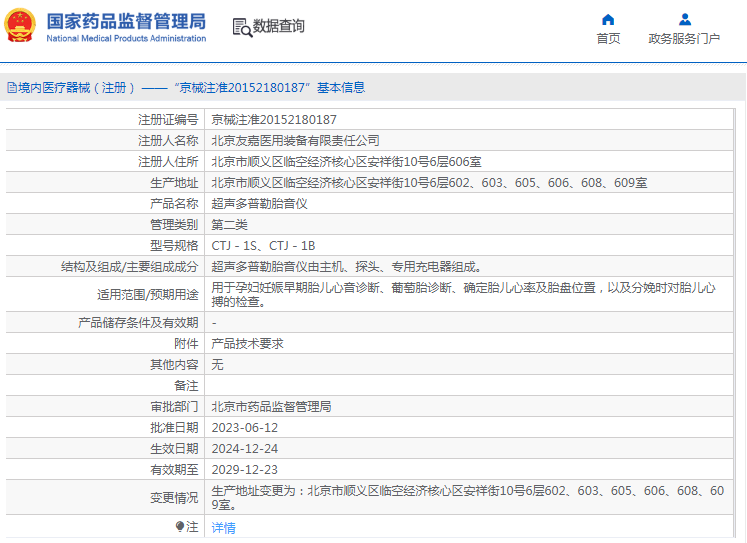
Task: Click the 结构及组成/主要组成成分 label
Action: [130, 267]
